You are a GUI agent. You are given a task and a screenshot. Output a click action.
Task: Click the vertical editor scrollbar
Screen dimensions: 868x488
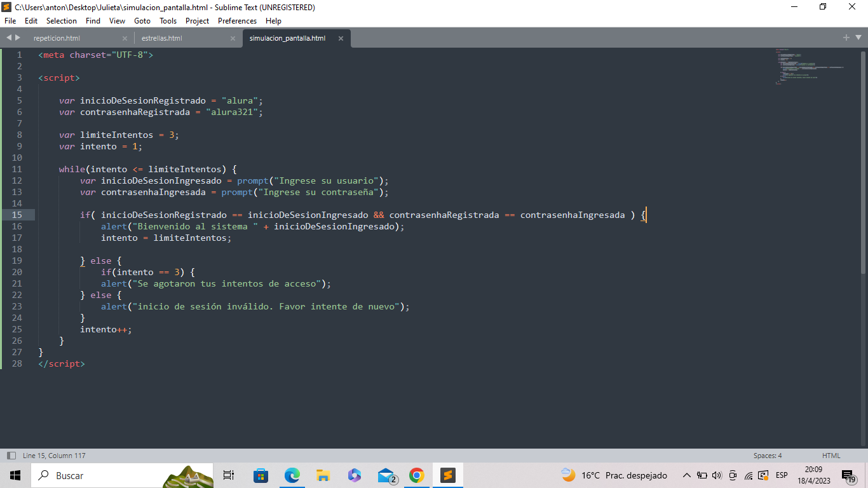pyautogui.click(x=863, y=162)
